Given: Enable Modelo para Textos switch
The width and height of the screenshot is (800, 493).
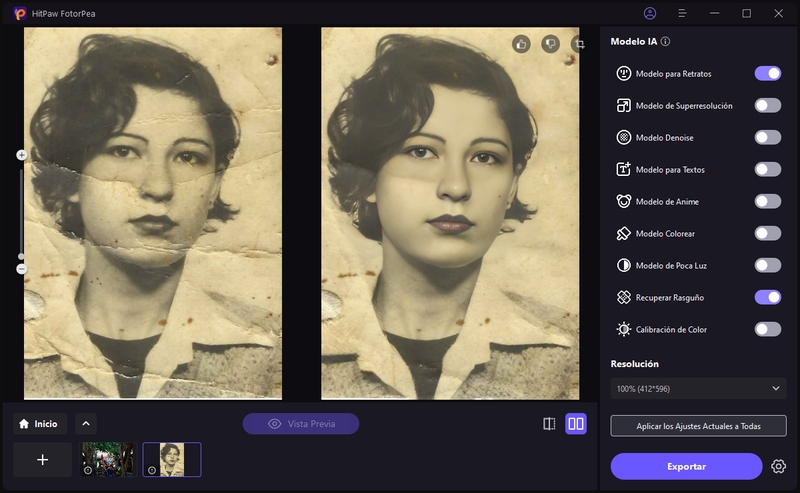Looking at the screenshot, I should tap(768, 169).
